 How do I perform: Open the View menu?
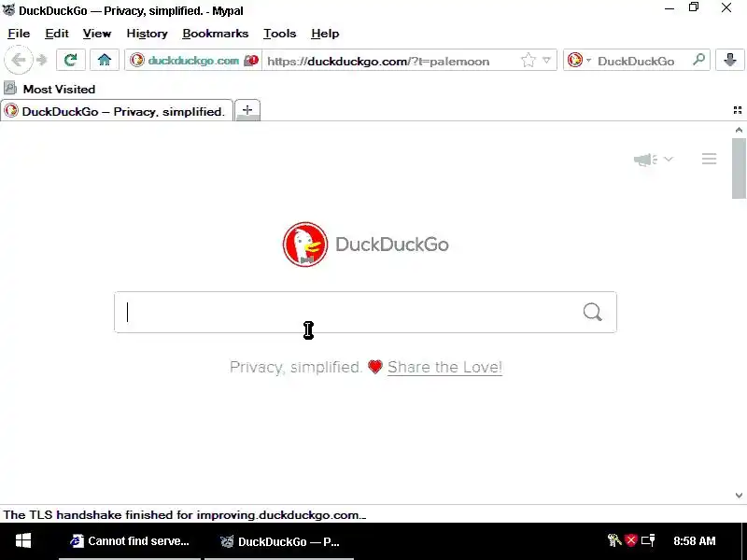tap(97, 34)
